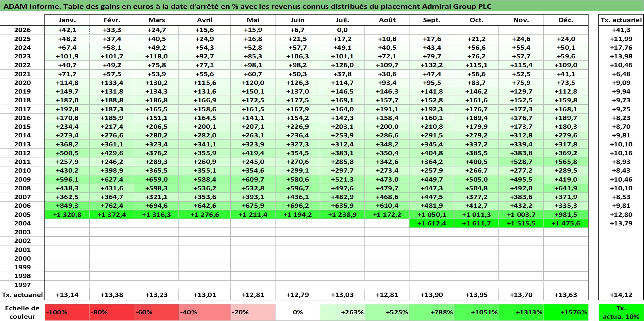
Task: Select the +500,5 cell in January 2012
Action: pos(67,153)
